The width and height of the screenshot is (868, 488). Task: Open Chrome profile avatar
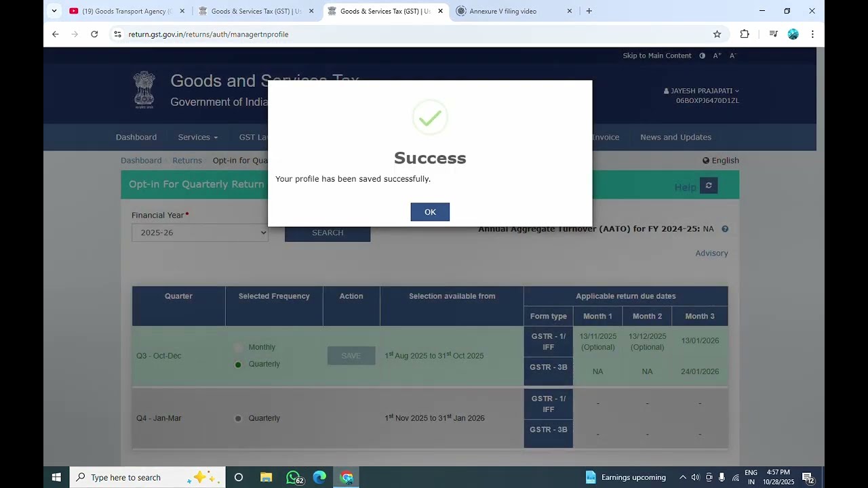[793, 34]
